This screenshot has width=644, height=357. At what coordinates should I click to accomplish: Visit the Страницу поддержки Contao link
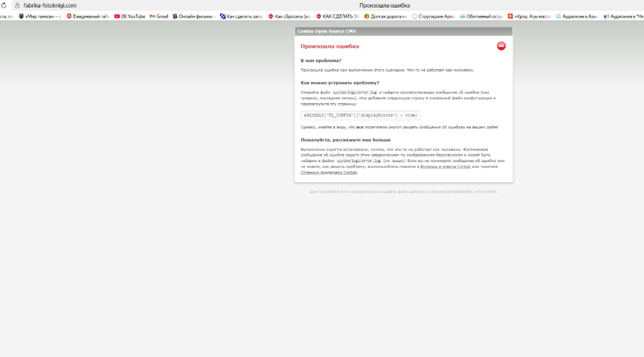click(328, 172)
